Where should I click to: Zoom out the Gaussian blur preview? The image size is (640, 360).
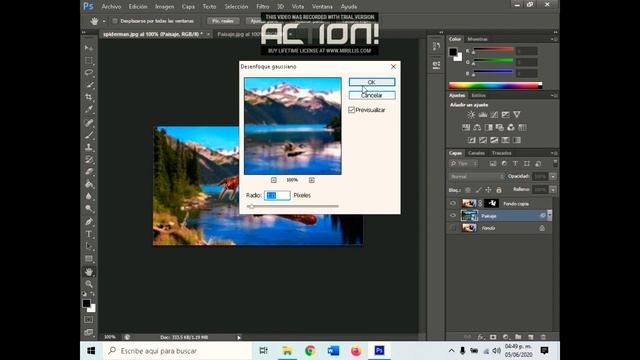point(273,180)
